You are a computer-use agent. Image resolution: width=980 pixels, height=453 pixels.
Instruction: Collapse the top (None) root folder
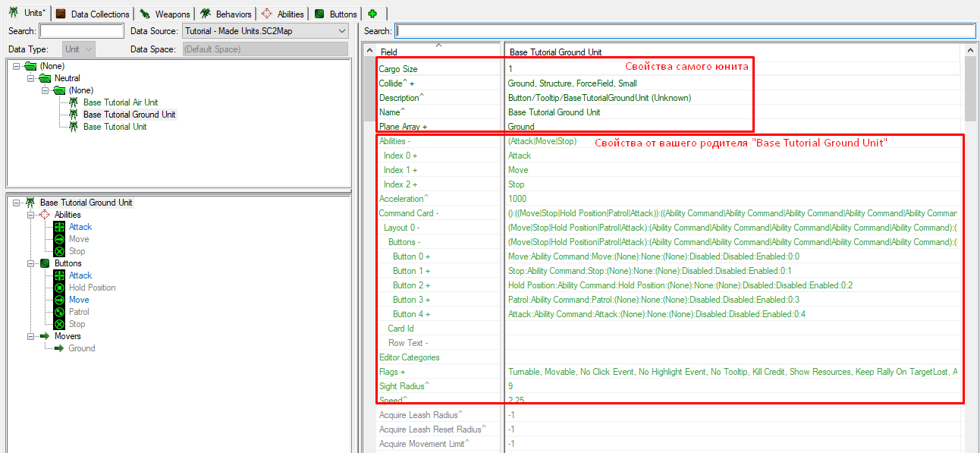16,66
